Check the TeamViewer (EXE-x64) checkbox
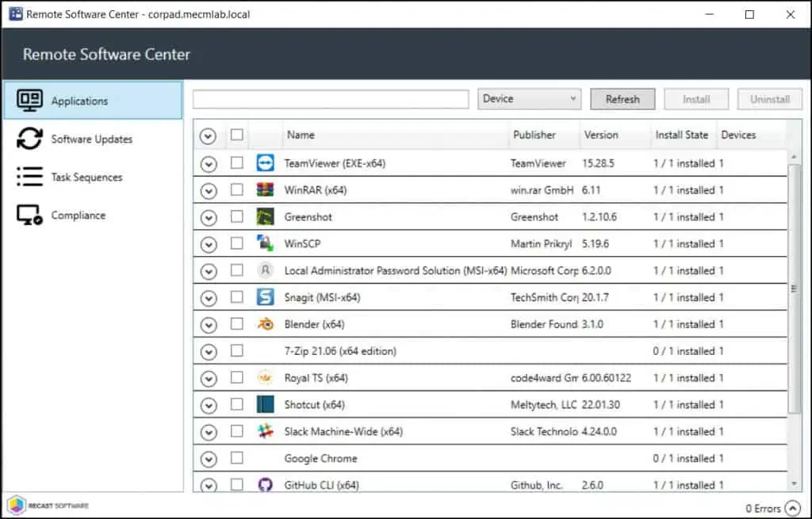The width and height of the screenshot is (812, 519). coord(236,162)
